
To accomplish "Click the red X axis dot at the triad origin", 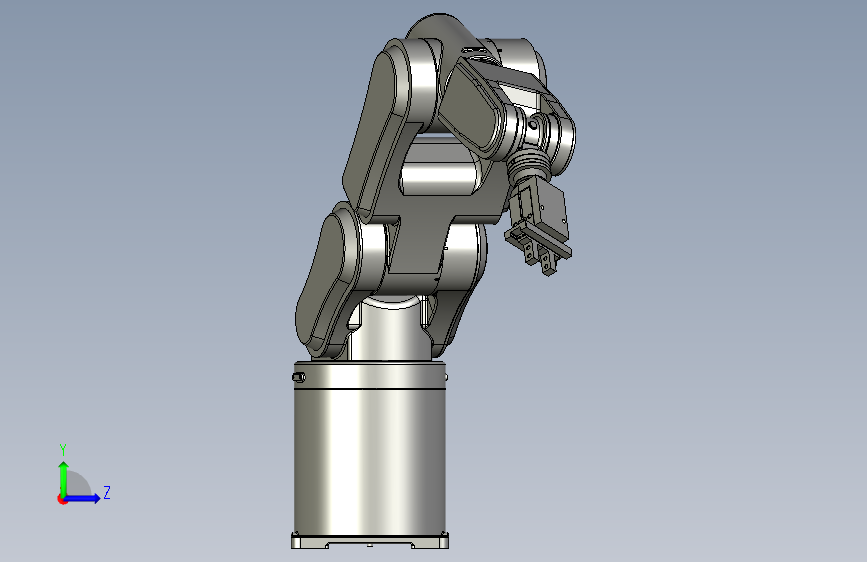I will 62,500.
